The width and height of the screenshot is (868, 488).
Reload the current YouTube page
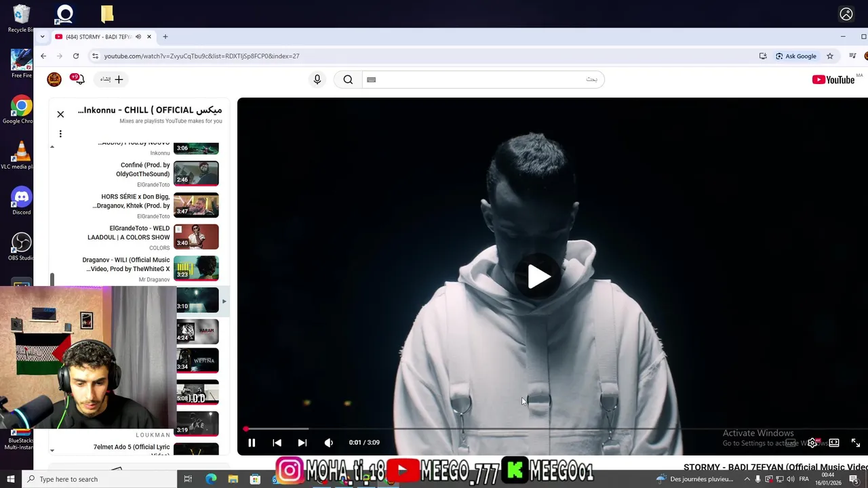click(76, 56)
